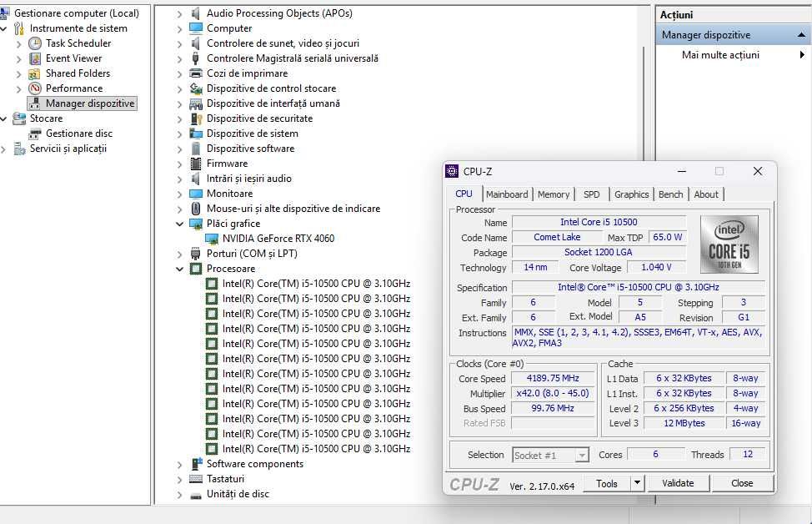Click the Cozi de imprimare printer icon

click(x=196, y=73)
